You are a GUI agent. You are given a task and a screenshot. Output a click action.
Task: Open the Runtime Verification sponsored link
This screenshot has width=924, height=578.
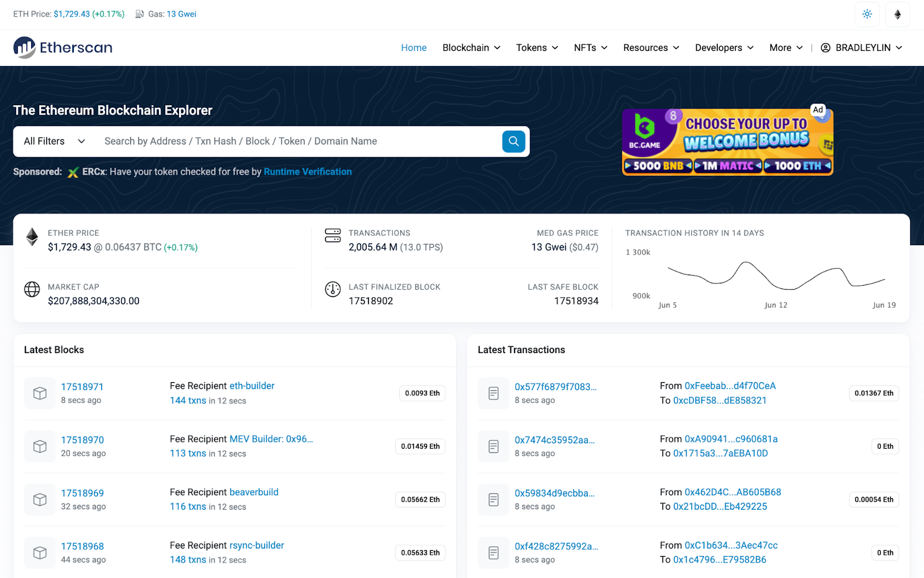(x=308, y=172)
